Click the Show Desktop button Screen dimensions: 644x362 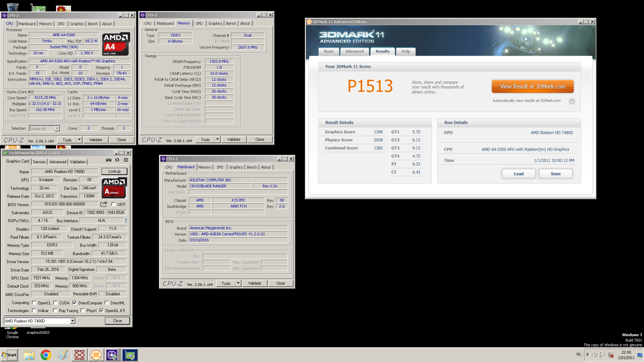(x=640, y=355)
